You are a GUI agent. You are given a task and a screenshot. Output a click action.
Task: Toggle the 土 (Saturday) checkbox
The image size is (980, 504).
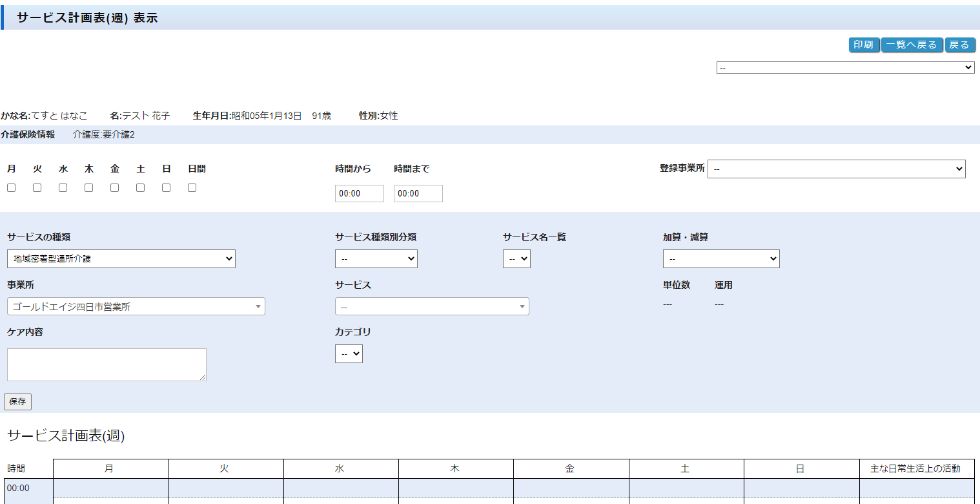[140, 188]
